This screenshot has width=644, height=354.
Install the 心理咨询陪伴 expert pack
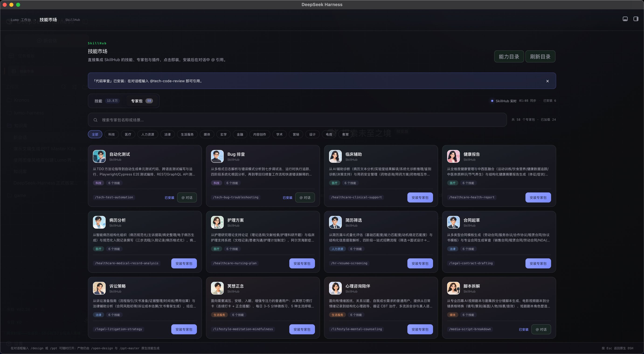point(420,329)
